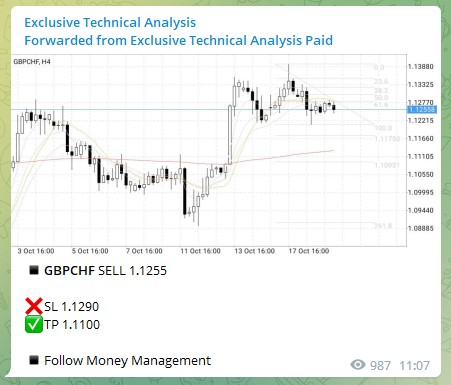Open the 'Forwarded from Exclusive Technical Analysis Paid' link

178,41
